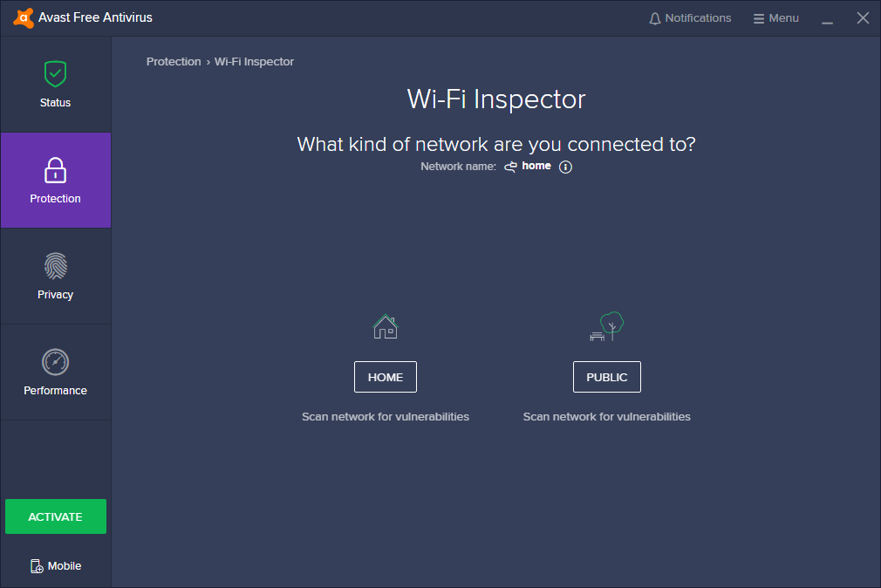
Task: Click the network name 'home'
Action: point(536,166)
